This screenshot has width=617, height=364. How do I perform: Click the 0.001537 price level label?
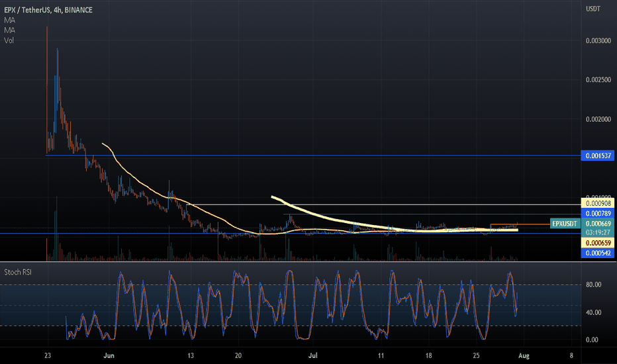point(598,156)
